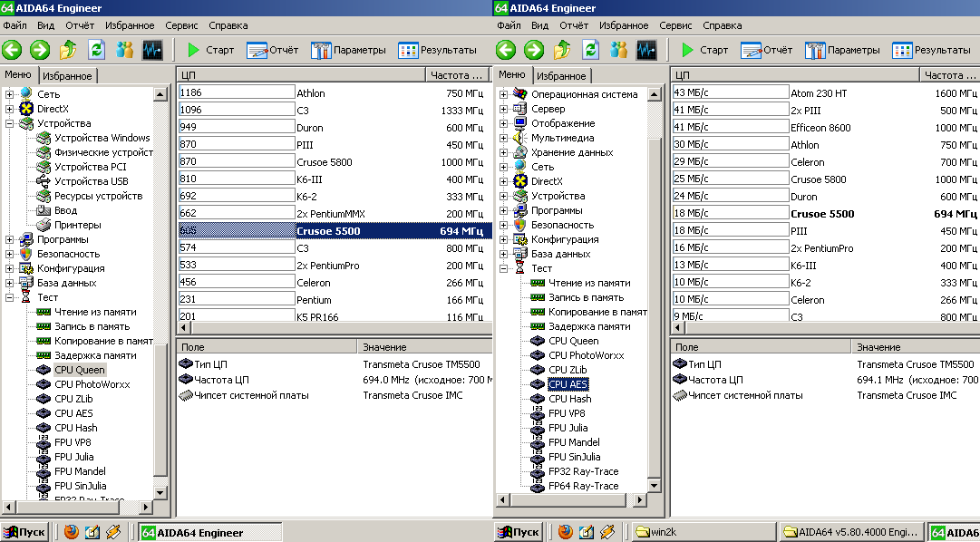Click monitor graph icon in right AIDA64 toolbar

(x=646, y=49)
